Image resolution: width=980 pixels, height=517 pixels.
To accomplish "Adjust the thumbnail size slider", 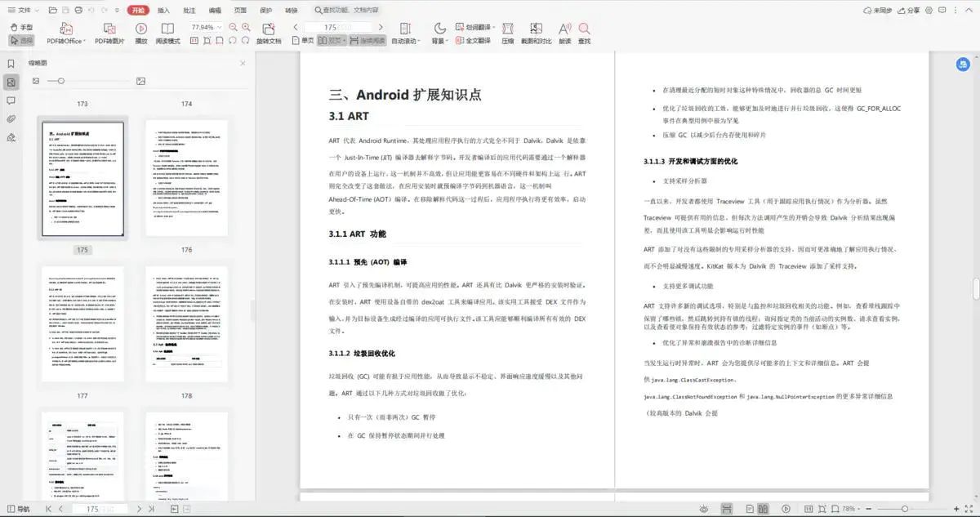I will pos(60,81).
